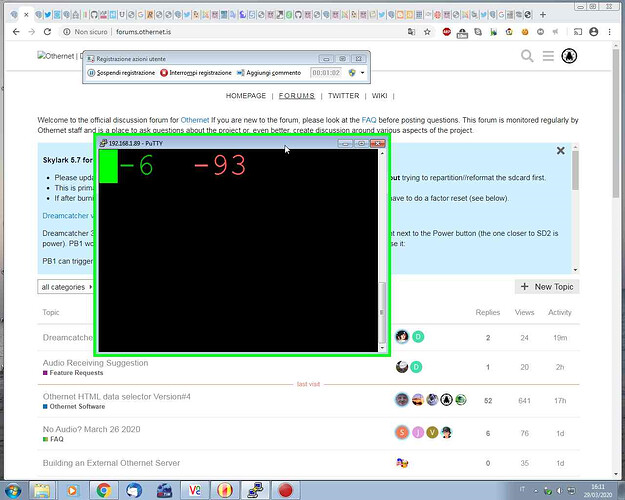Screen dimensions: 625x500
Task: Sort topics by the Views column
Action: (524, 312)
